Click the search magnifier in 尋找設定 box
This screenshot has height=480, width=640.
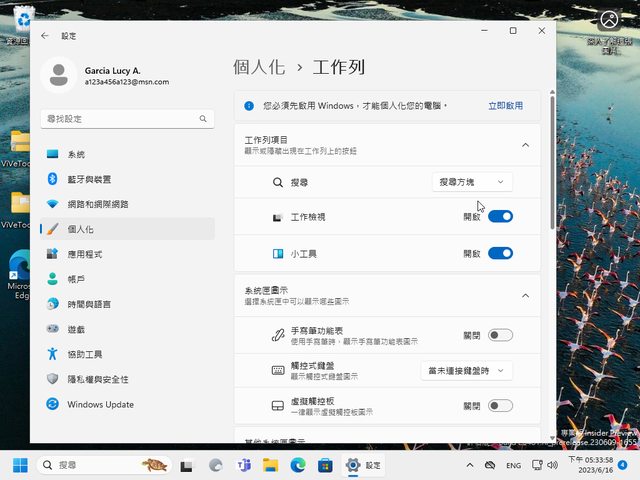click(203, 119)
